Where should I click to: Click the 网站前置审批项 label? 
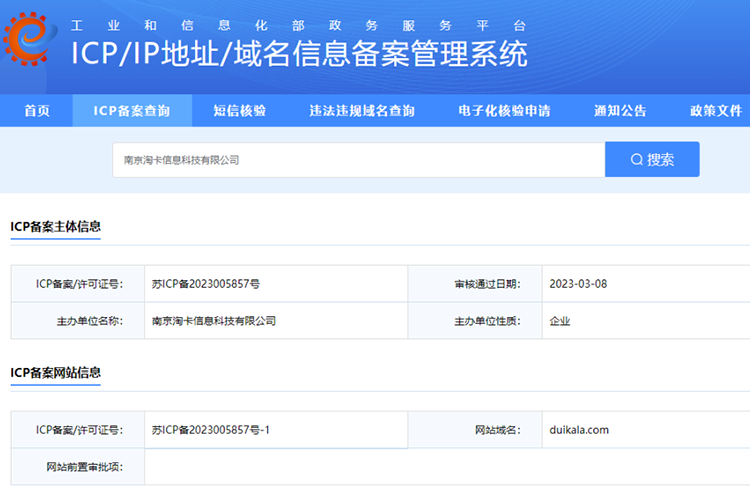click(x=85, y=467)
